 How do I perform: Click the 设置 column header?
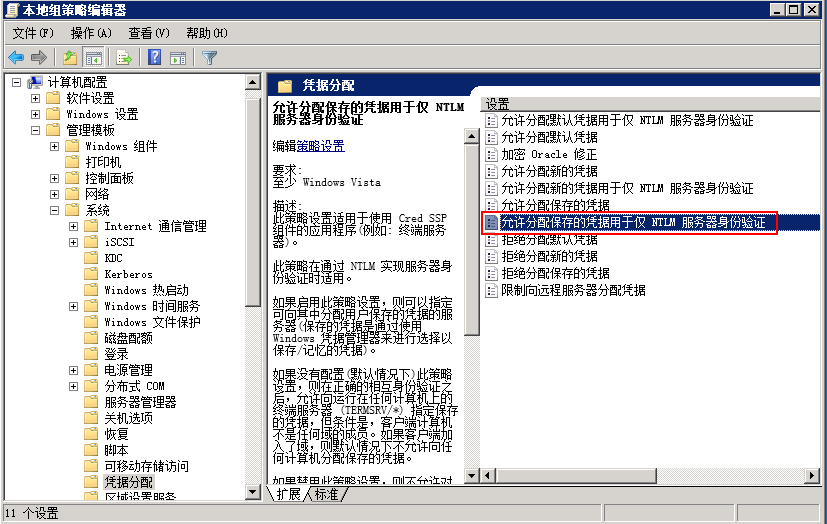tap(497, 104)
